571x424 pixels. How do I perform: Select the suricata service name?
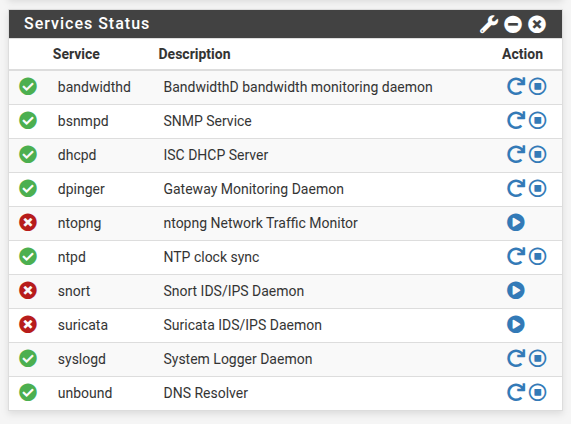pos(83,325)
